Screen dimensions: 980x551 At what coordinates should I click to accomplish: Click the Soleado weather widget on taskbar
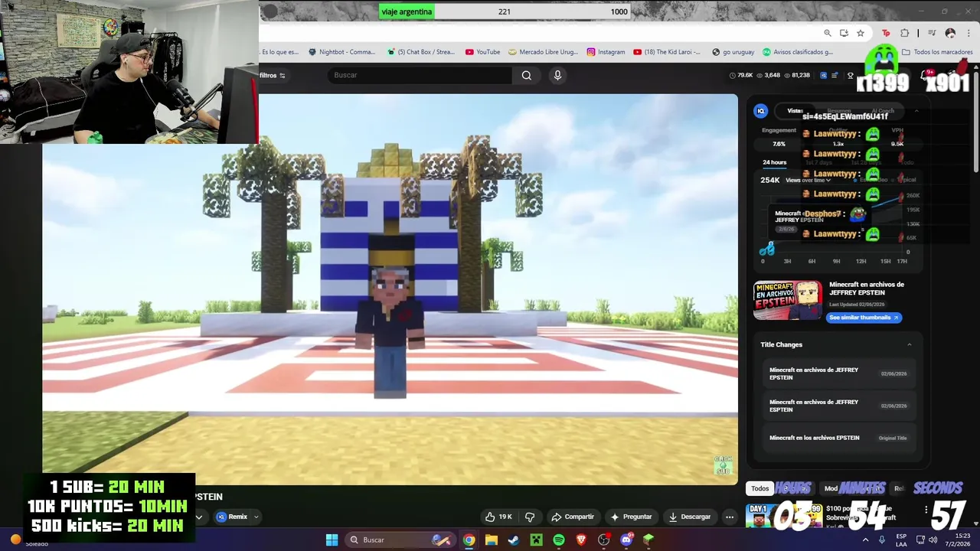coord(29,540)
